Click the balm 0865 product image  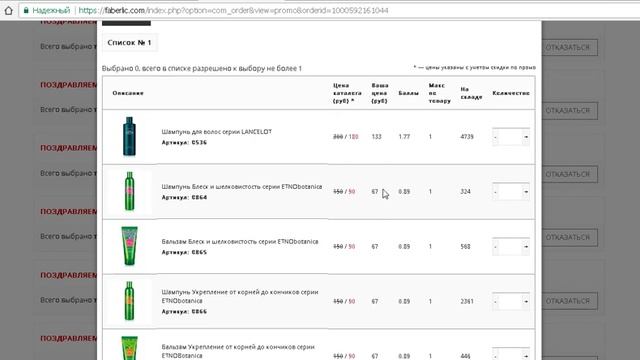coord(129,246)
